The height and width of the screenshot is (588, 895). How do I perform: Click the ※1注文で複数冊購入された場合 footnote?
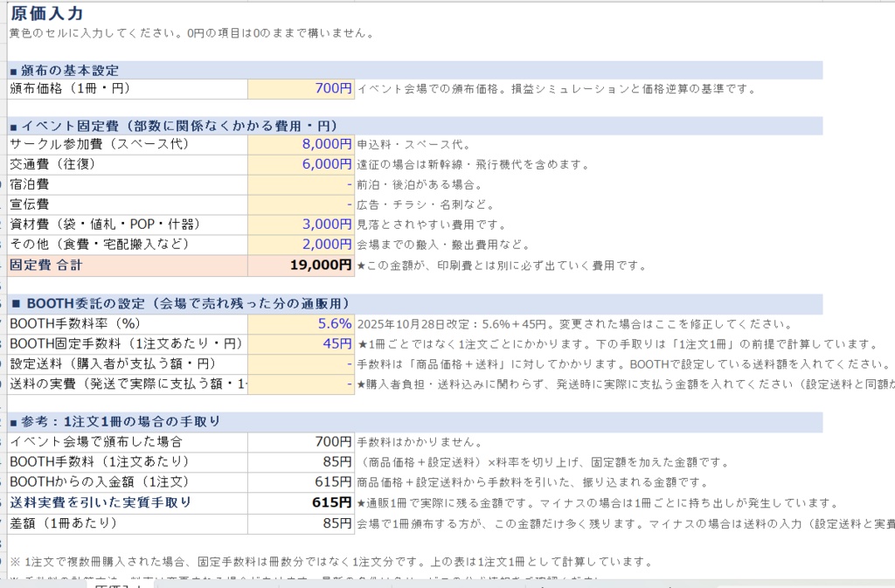point(331,562)
